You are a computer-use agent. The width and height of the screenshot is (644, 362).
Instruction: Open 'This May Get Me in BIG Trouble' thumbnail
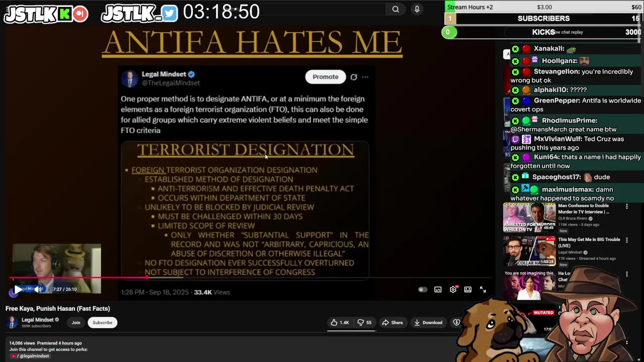[x=529, y=251]
